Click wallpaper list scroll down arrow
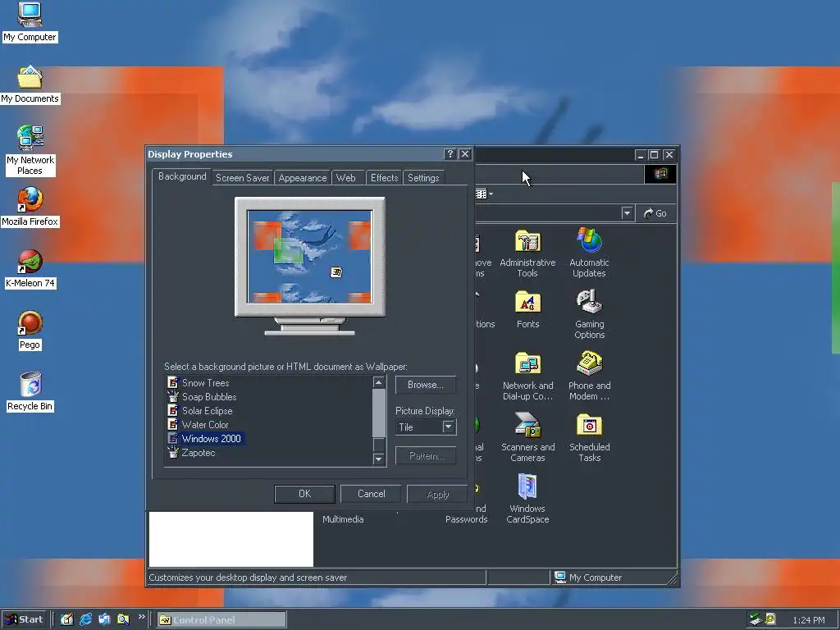 click(379, 459)
